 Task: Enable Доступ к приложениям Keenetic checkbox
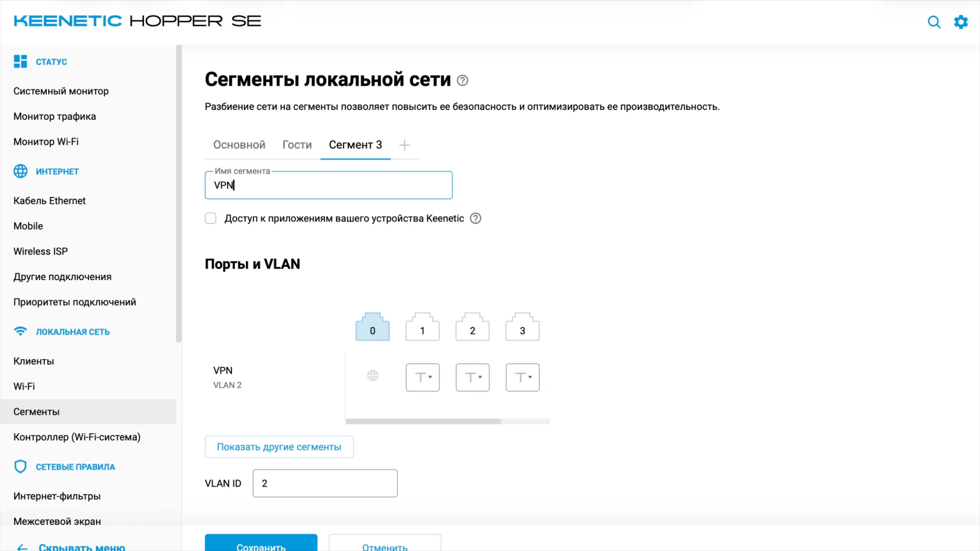(211, 218)
